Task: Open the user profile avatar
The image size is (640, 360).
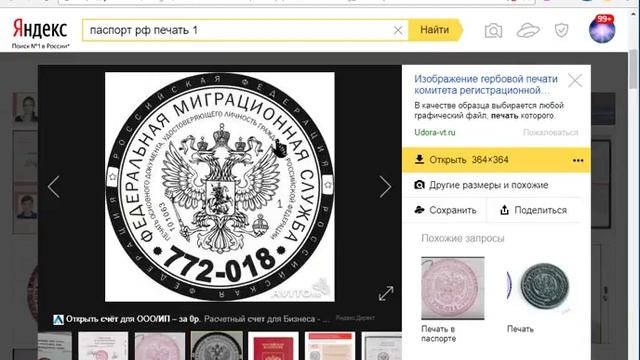Action: pyautogui.click(x=602, y=30)
